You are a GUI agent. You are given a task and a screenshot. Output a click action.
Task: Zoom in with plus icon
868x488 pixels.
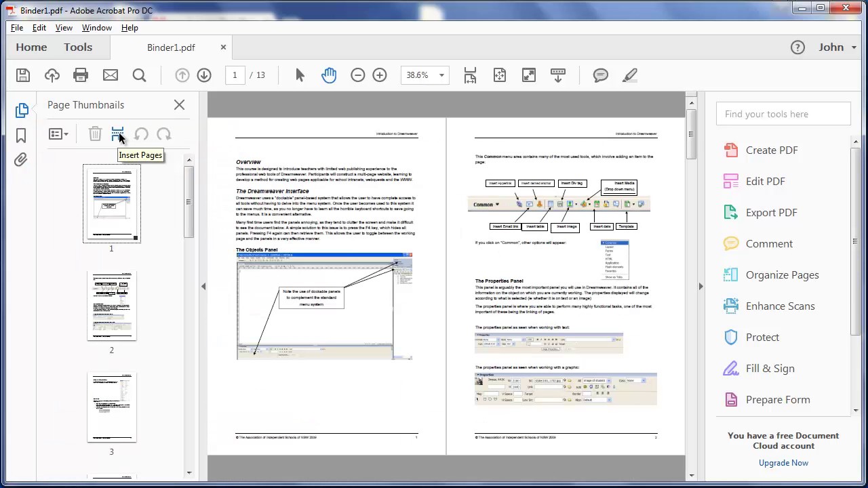pos(380,75)
